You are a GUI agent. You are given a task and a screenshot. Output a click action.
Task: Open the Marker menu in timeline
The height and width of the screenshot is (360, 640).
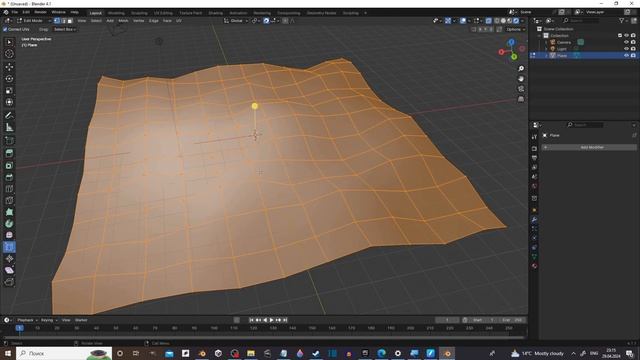click(x=81, y=320)
